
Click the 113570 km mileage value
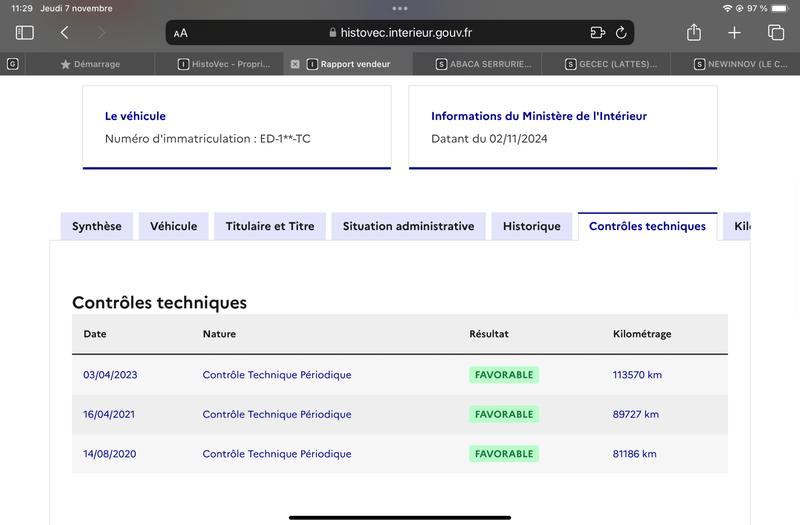[637, 374]
